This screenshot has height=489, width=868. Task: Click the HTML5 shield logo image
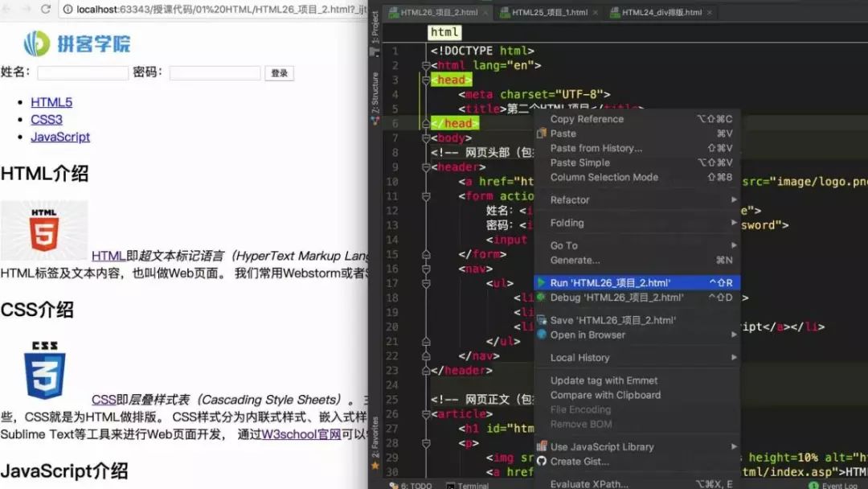[x=44, y=230]
